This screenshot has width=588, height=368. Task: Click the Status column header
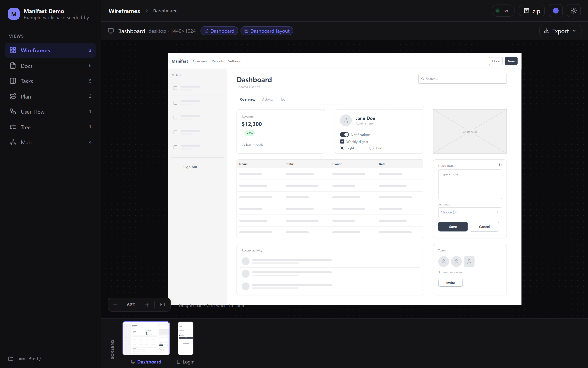point(290,164)
